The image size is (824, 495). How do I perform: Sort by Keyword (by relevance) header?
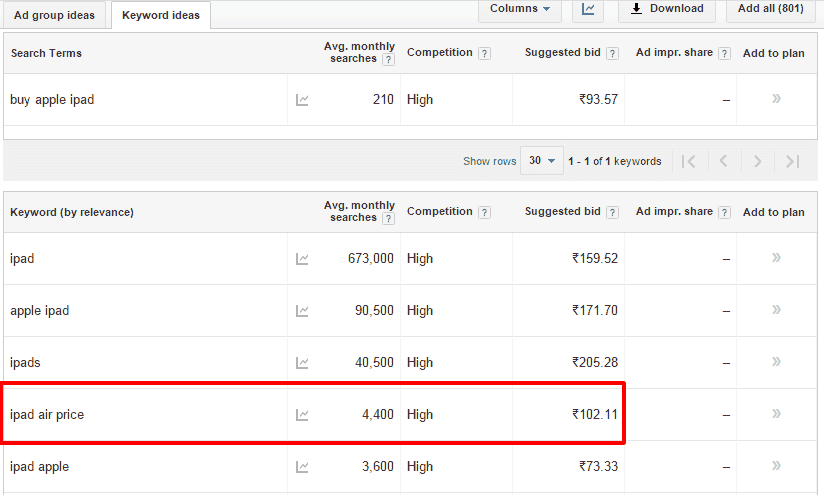coord(71,212)
